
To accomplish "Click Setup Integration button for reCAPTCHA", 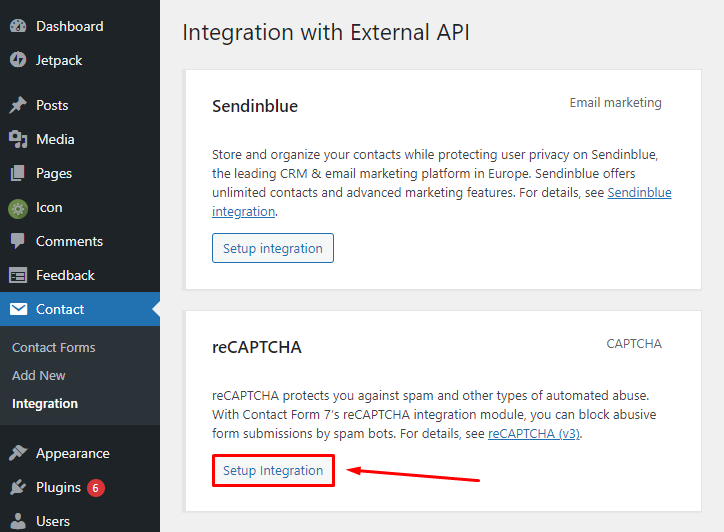I will point(273,471).
